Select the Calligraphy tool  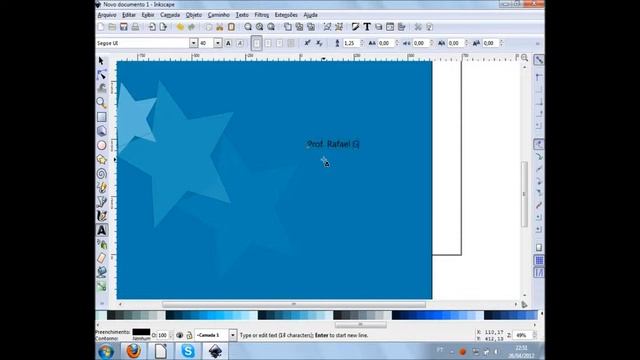point(102,216)
